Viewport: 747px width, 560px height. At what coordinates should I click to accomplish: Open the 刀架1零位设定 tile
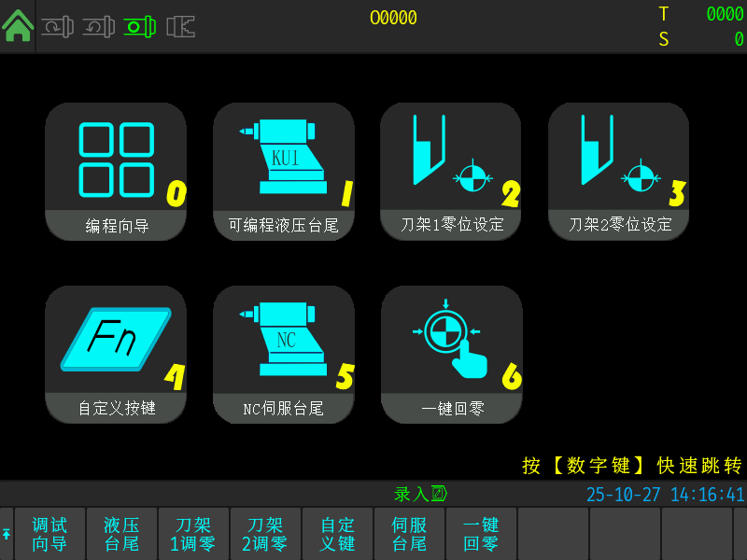coord(451,172)
